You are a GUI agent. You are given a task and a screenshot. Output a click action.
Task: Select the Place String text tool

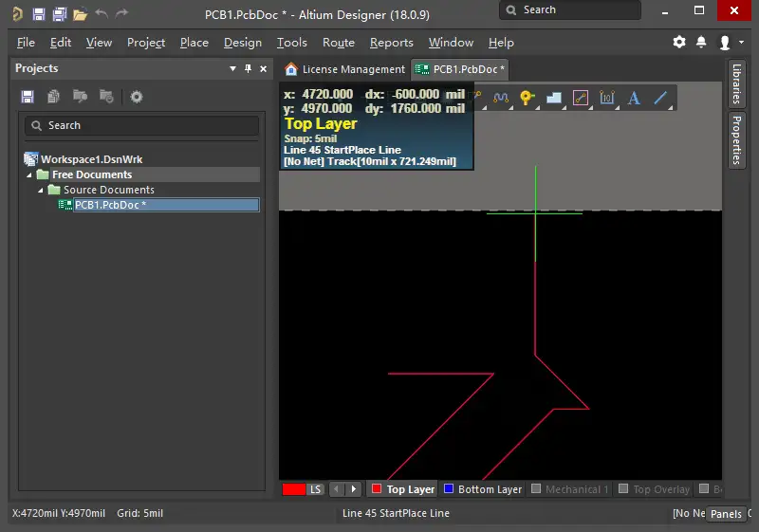634,98
